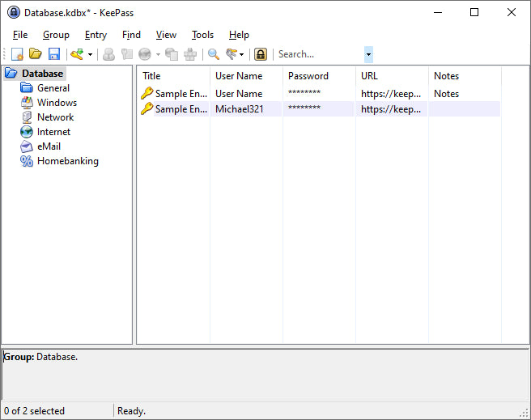Select the Internet group

click(x=53, y=132)
